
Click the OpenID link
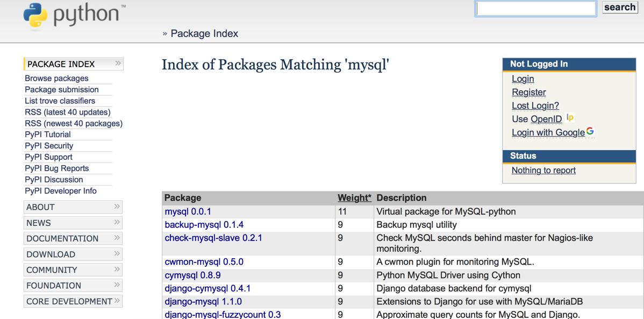coord(546,119)
